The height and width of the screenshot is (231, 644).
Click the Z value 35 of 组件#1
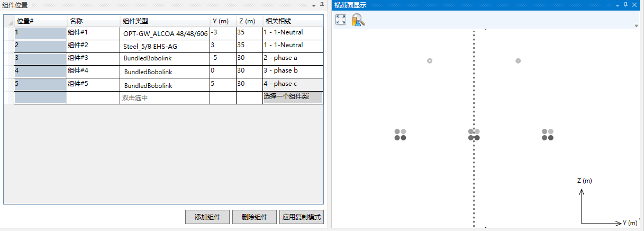(x=250, y=33)
